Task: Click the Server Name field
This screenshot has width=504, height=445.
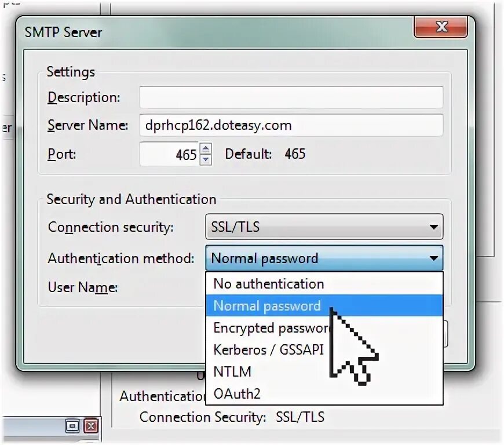Action: pyautogui.click(x=291, y=125)
